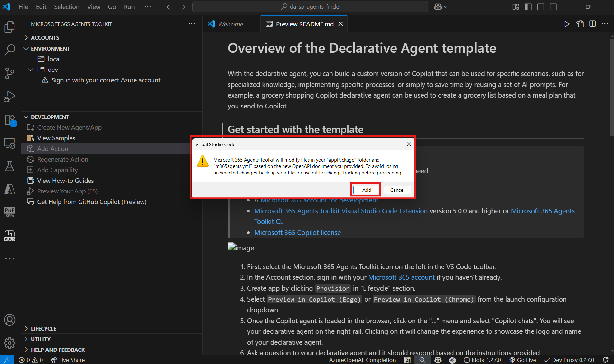This screenshot has width=614, height=364.
Task: Expand the ACCOUNTS section
Action: [112, 38]
